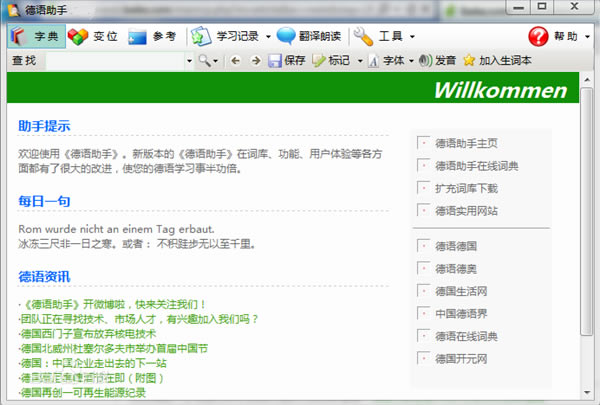The height and width of the screenshot is (405, 600).
Task: Open 德语助手在线词典 link
Action: 476,166
